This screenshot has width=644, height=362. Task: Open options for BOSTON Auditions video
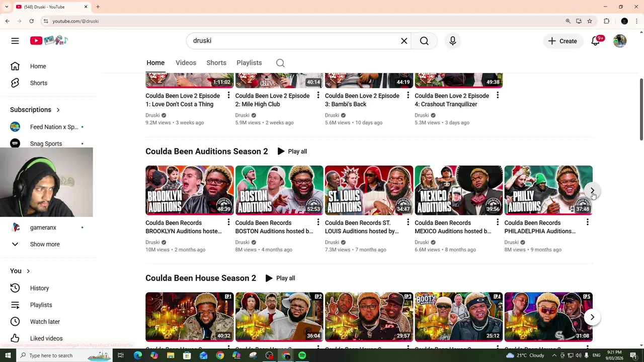pos(318,222)
